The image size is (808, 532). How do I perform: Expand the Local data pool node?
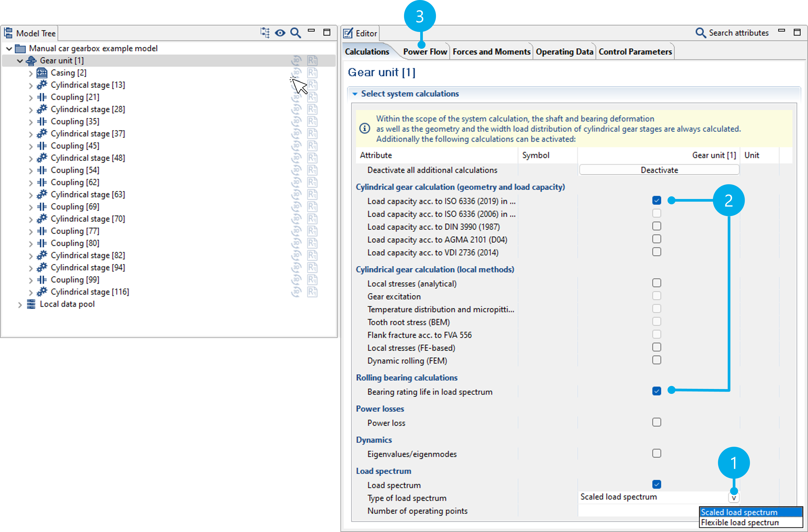point(20,305)
